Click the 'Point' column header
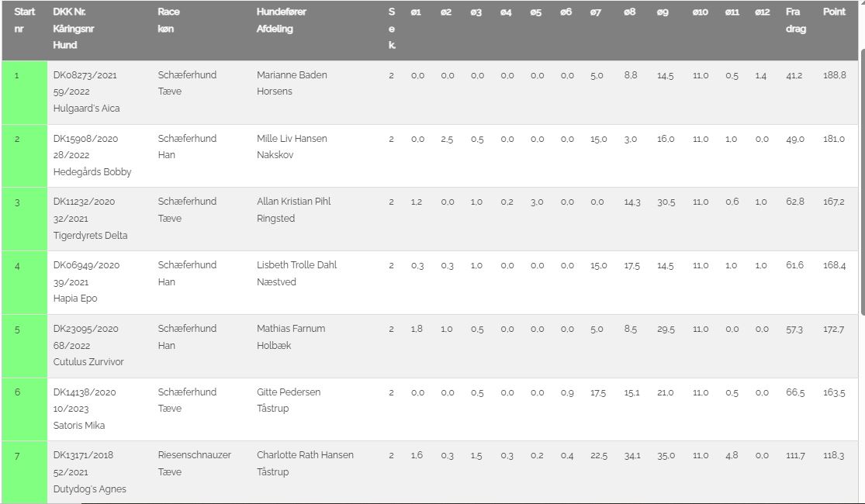Image resolution: width=865 pixels, height=504 pixels. (834, 12)
